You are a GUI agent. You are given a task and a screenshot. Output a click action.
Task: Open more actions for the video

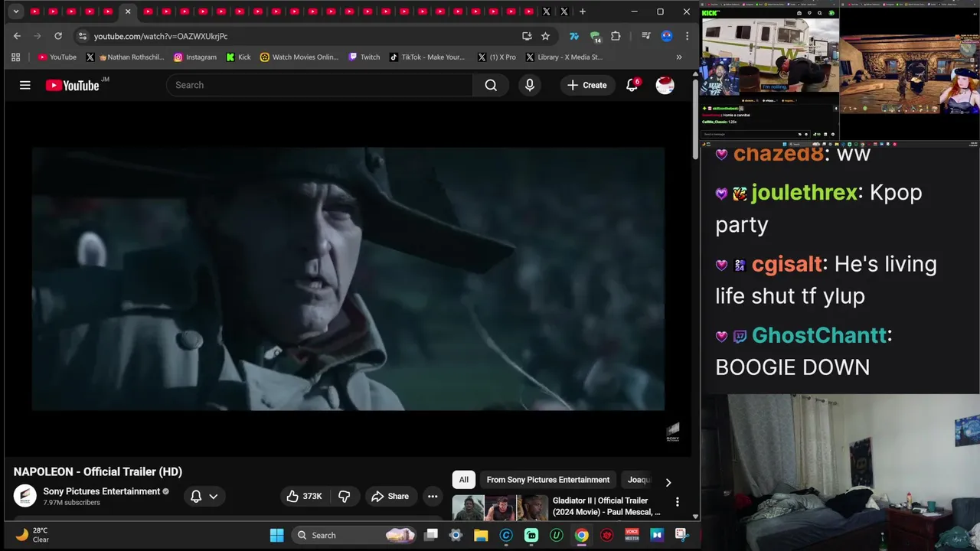pyautogui.click(x=433, y=497)
